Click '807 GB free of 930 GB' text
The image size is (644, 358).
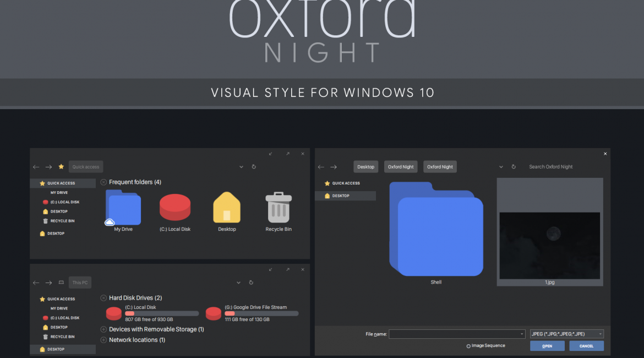[x=149, y=320]
